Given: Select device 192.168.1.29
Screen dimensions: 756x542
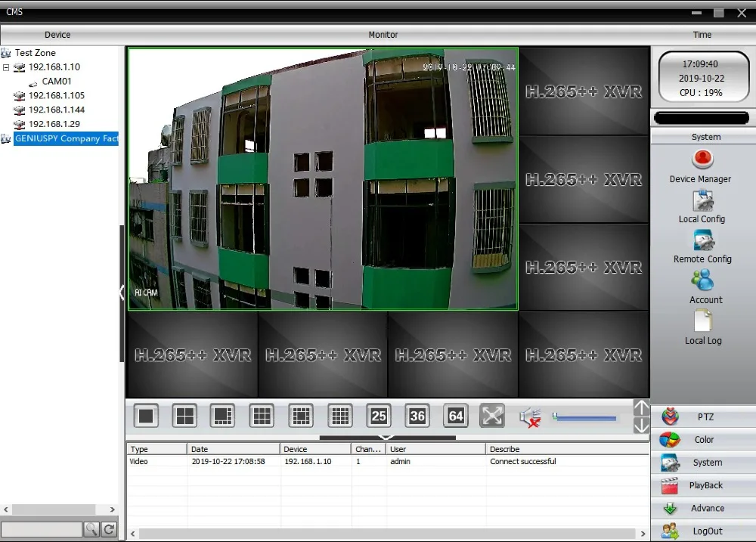Looking at the screenshot, I should point(54,124).
